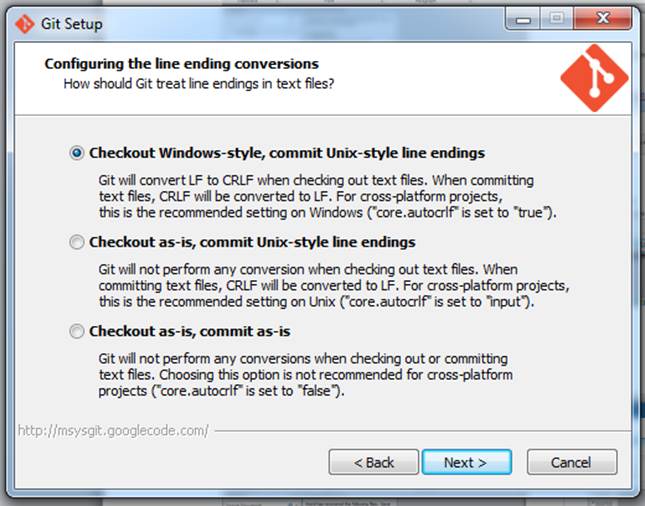Viewport: 645px width, 506px height.
Task: Enable the Checkout as-is, commit as-is option
Action: point(77,331)
